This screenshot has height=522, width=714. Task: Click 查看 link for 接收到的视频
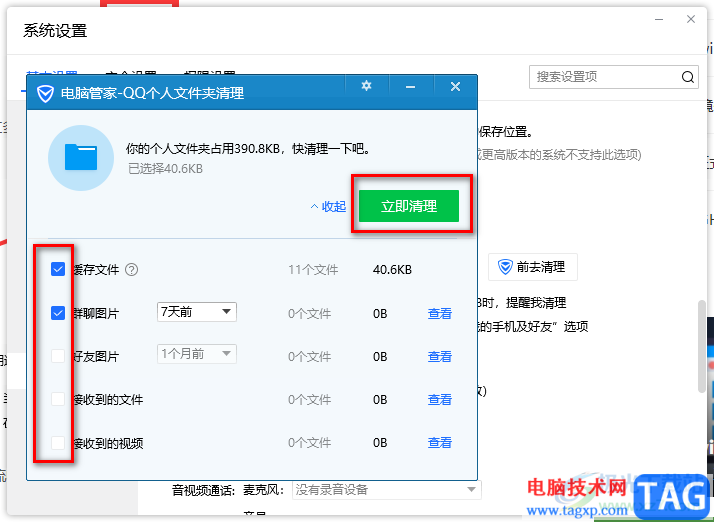click(439, 442)
